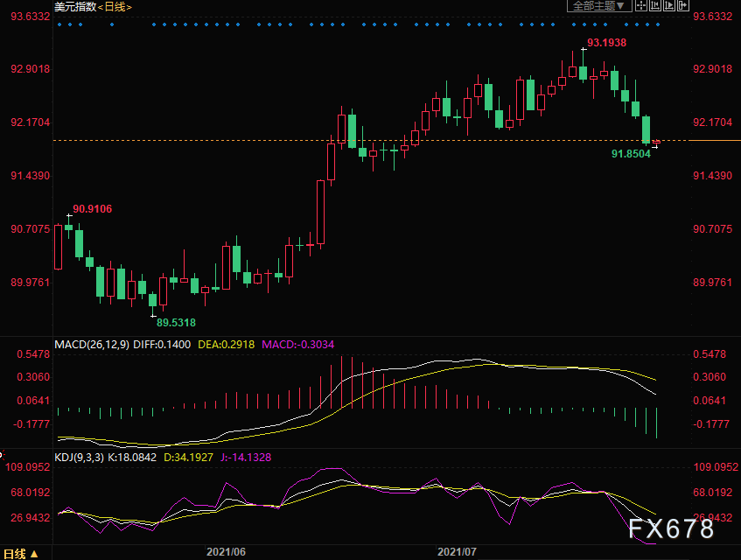Click the jump-to-start chart icon
The width and height of the screenshot is (741, 560).
point(655,5)
